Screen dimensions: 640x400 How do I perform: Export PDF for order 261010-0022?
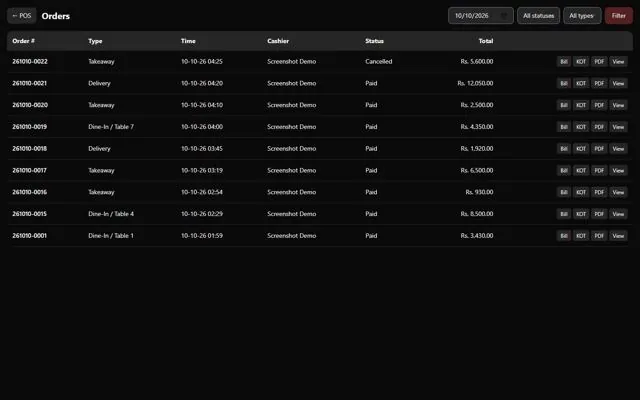click(x=599, y=62)
